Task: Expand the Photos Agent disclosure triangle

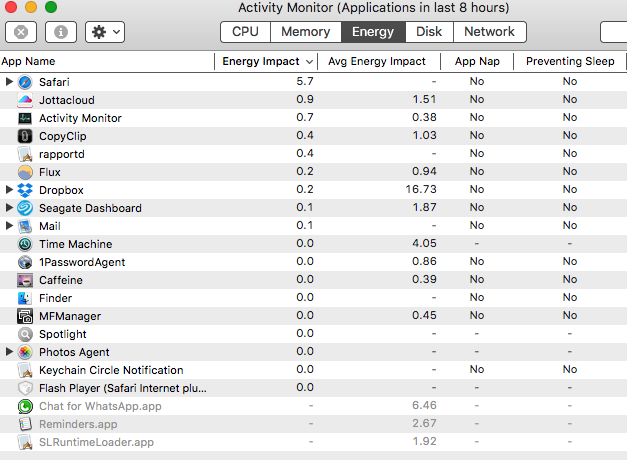Action: click(x=9, y=352)
